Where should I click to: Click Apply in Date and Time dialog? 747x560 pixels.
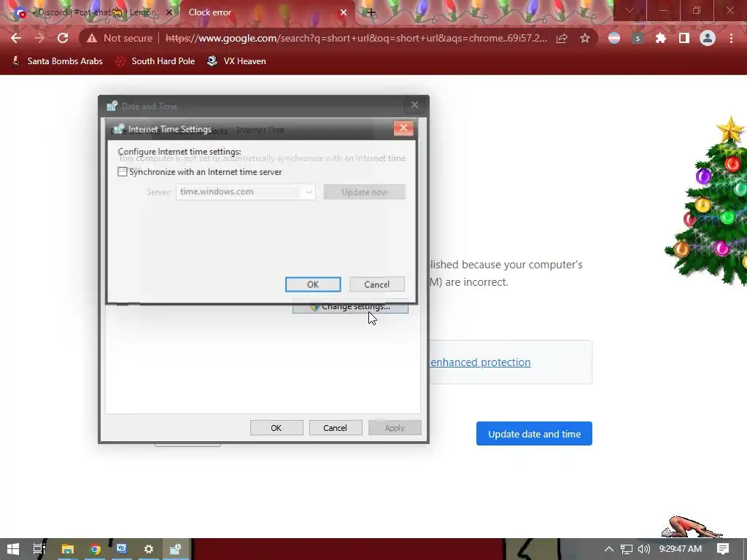395,427
